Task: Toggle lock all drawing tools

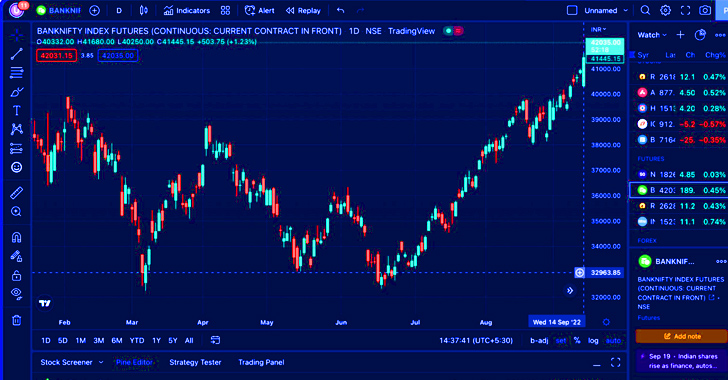Action: [16, 275]
